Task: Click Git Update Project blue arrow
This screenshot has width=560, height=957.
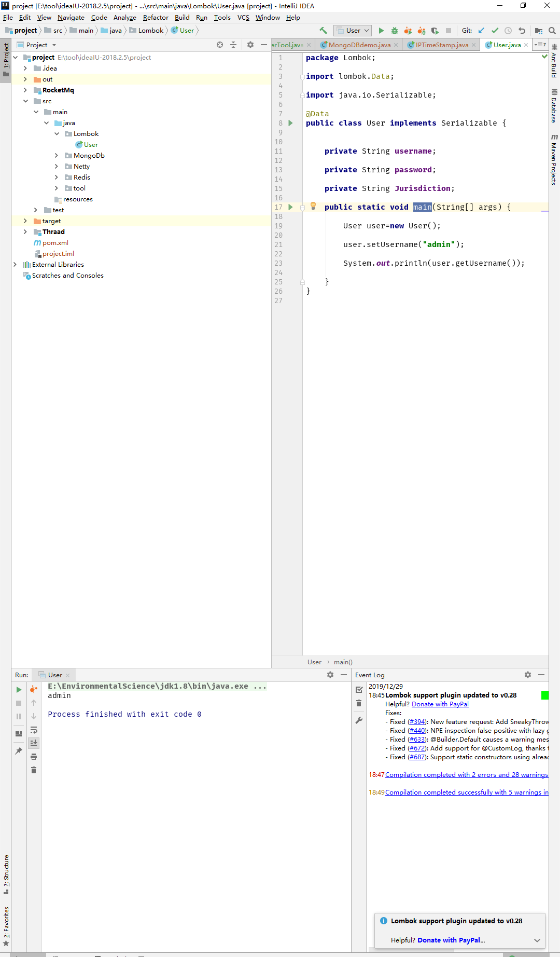Action: 481,31
